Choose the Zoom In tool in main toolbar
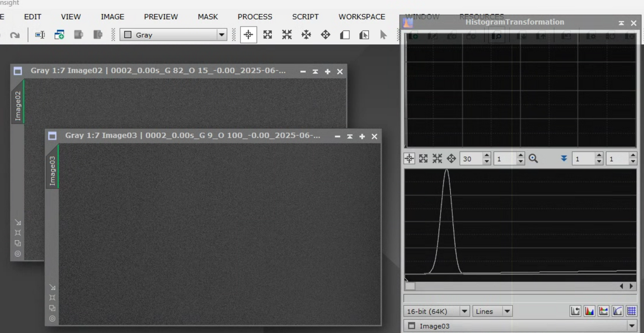The image size is (644, 333). (x=267, y=35)
